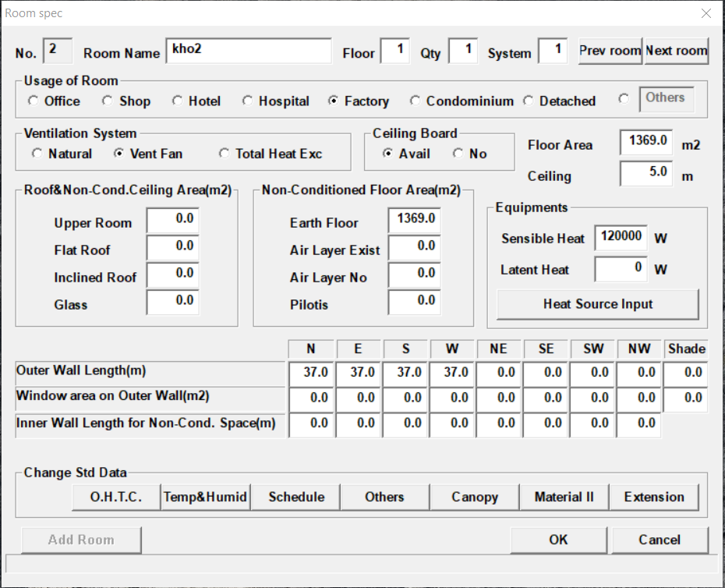Choose Hospital as room usage
The width and height of the screenshot is (725, 588).
(x=247, y=101)
